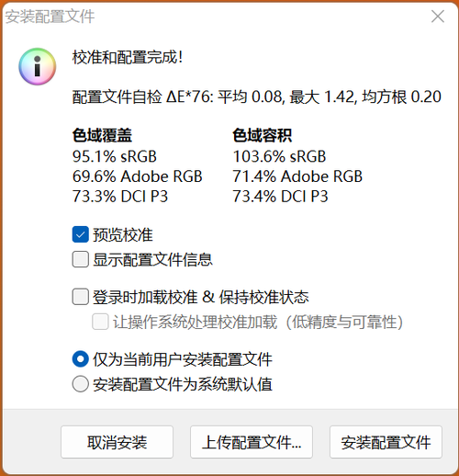Enable 显示配置文件信息 checkbox
Image resolution: width=459 pixels, height=476 pixels.
point(81,259)
